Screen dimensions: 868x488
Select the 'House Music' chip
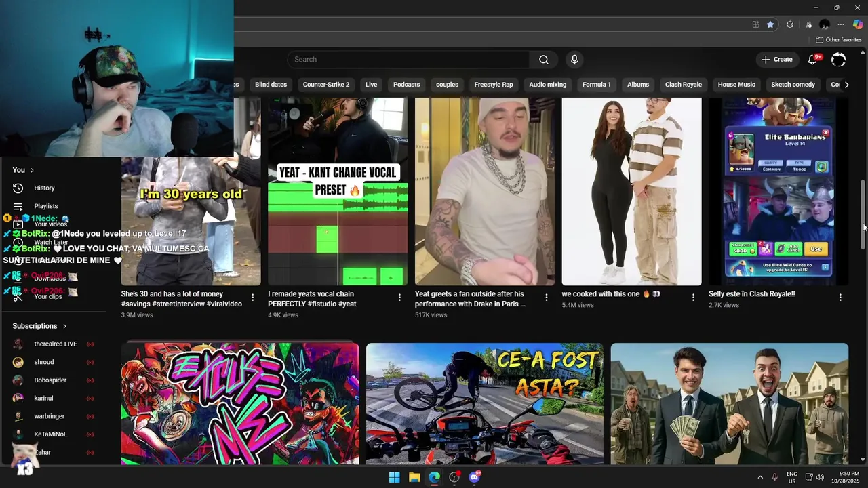(x=736, y=85)
